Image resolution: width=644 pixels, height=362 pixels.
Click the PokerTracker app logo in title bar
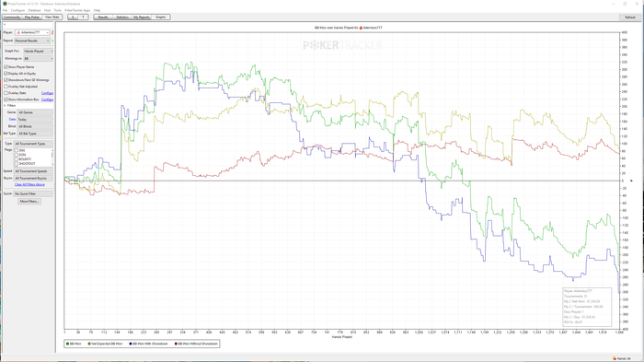[x=5, y=4]
